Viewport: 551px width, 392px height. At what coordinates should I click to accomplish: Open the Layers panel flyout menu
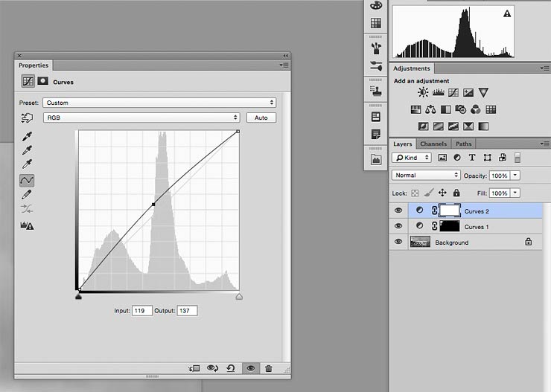(x=544, y=144)
